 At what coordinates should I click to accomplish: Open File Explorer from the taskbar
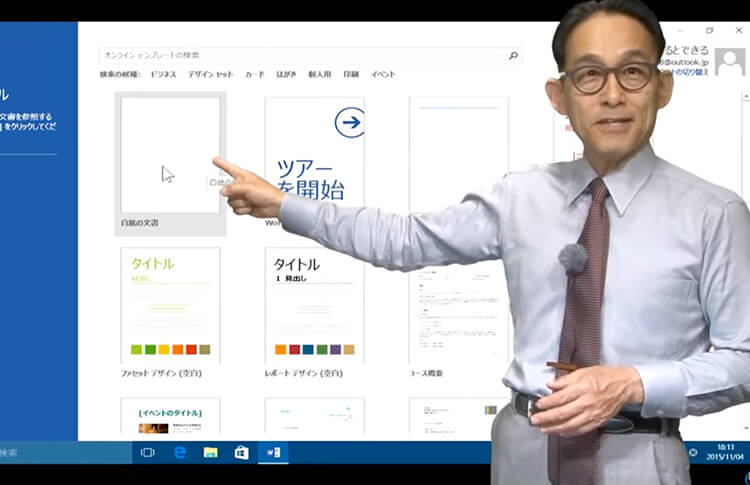210,452
